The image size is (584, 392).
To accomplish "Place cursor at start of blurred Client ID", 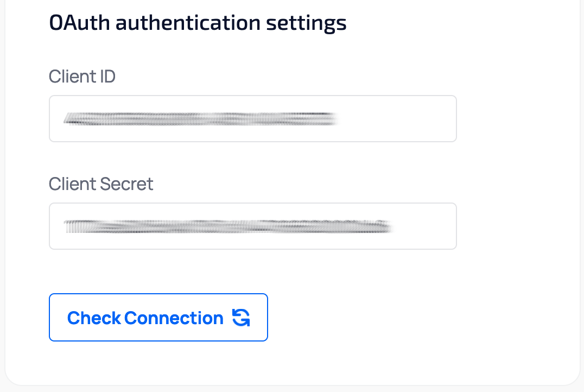I will [x=64, y=119].
